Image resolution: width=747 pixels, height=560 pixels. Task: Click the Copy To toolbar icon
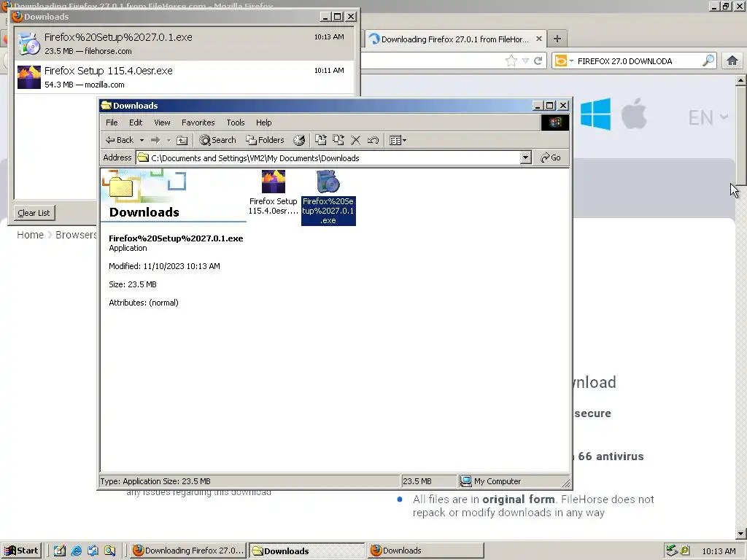(x=338, y=140)
